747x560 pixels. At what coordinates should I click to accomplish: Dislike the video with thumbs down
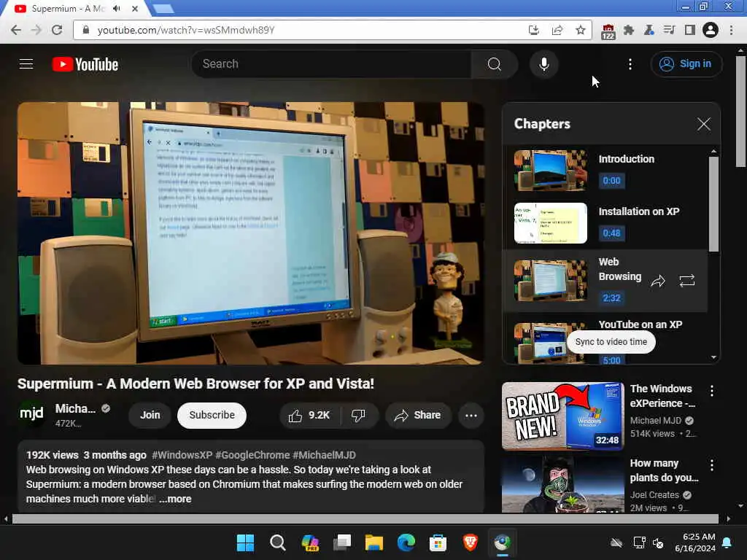click(x=359, y=415)
